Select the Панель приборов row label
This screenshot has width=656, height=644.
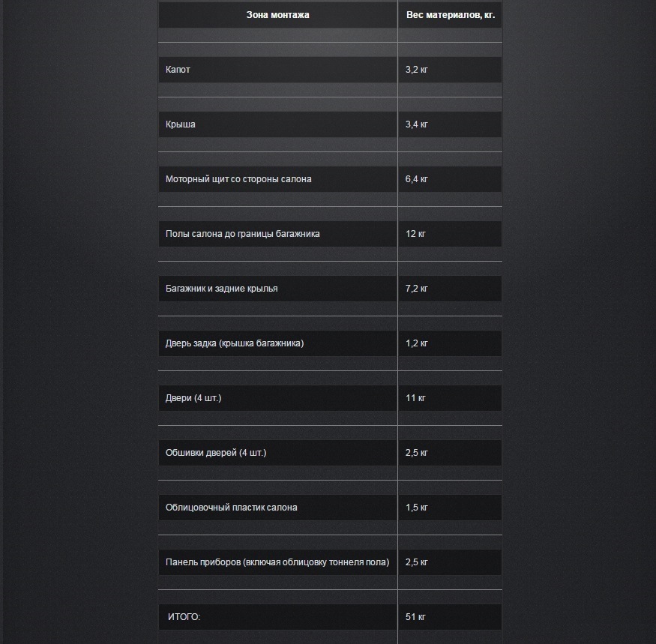278,562
